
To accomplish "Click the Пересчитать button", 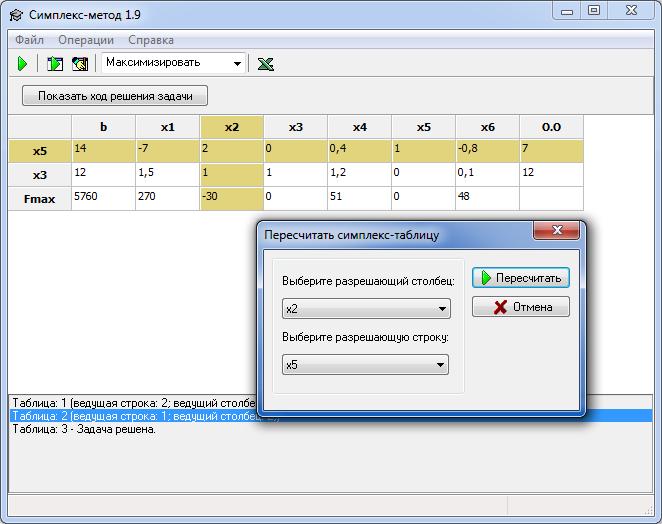I will click(521, 278).
